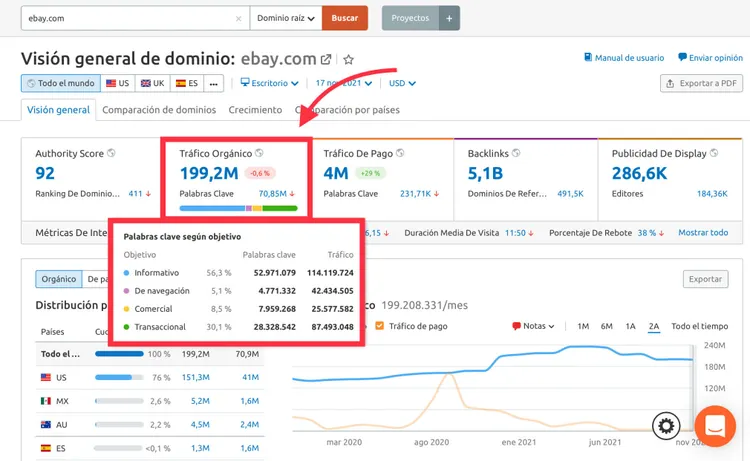Image resolution: width=750 pixels, height=461 pixels.
Task: Select 1A time range
Action: click(x=630, y=326)
